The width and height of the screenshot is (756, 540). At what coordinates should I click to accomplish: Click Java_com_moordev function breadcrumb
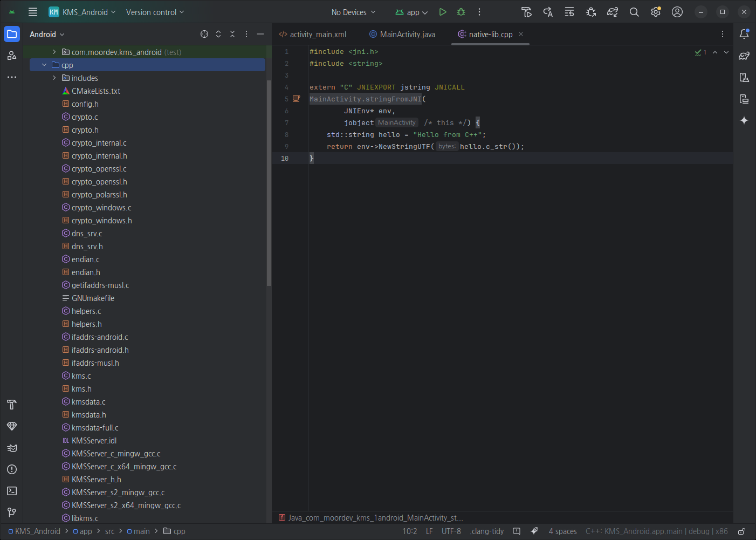370,518
